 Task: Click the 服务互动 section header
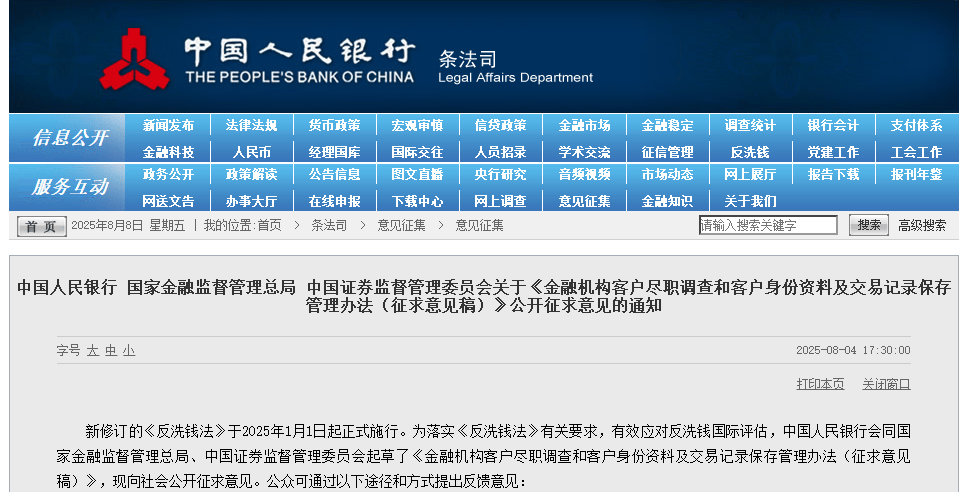(68, 187)
